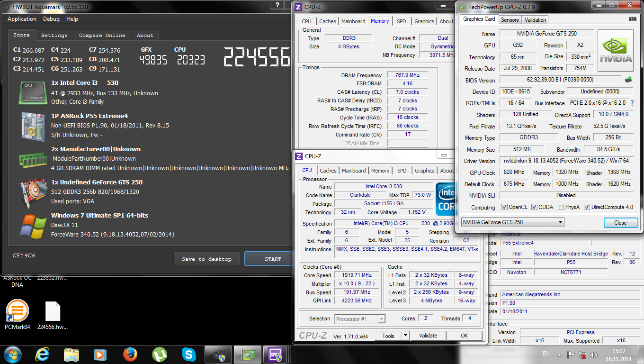
Task: Click the GPU-Z title bar app icon
Action: pos(462,7)
